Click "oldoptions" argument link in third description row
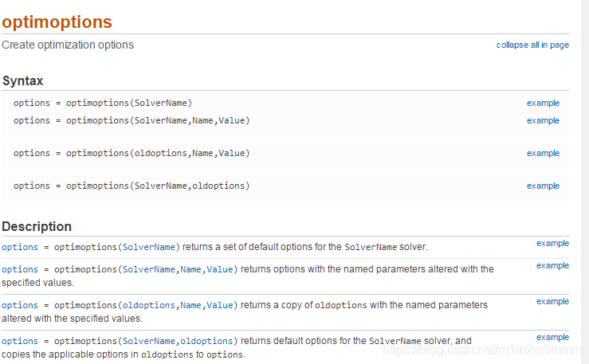 point(149,305)
